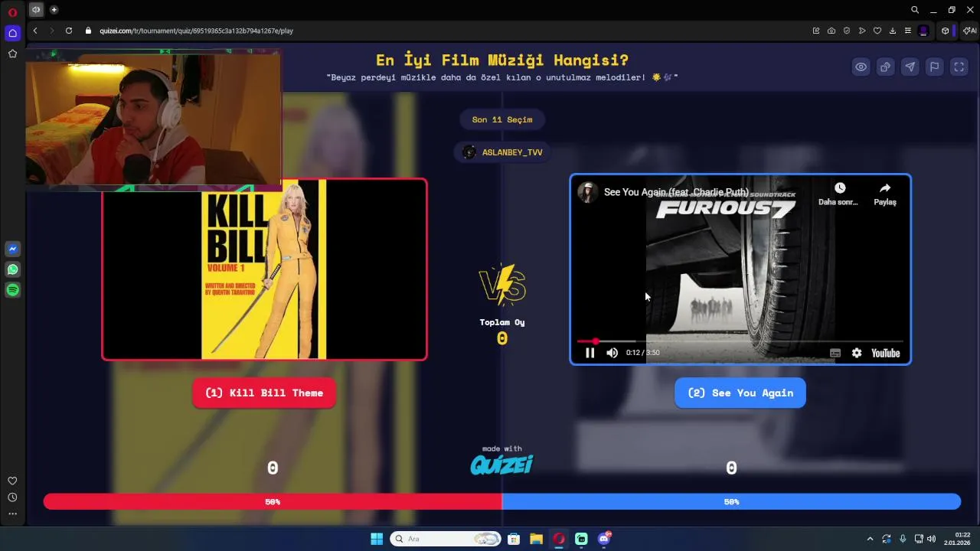Open Discord from taskbar
The image size is (980, 551).
pos(604,539)
